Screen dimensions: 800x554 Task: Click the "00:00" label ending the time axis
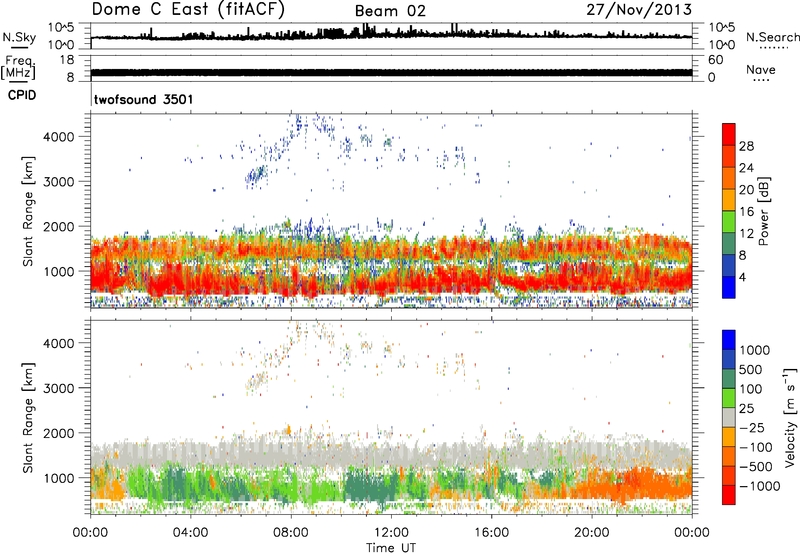(x=692, y=533)
